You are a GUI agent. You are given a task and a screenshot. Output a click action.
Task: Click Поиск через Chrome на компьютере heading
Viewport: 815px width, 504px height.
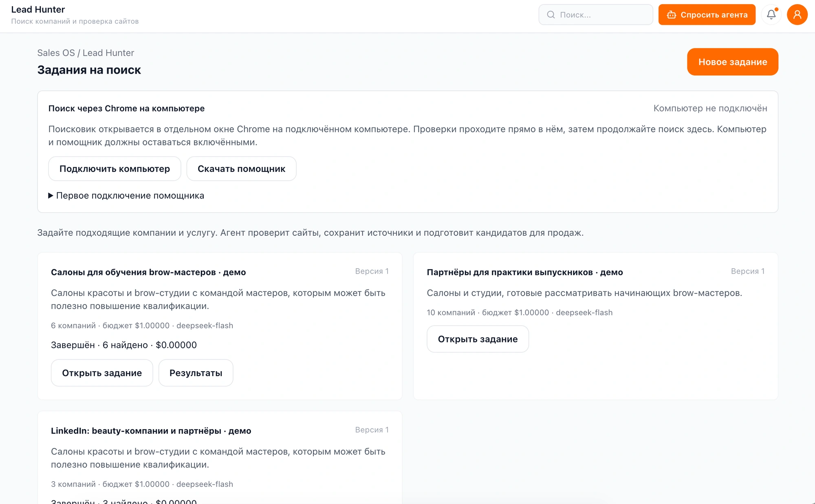click(126, 108)
